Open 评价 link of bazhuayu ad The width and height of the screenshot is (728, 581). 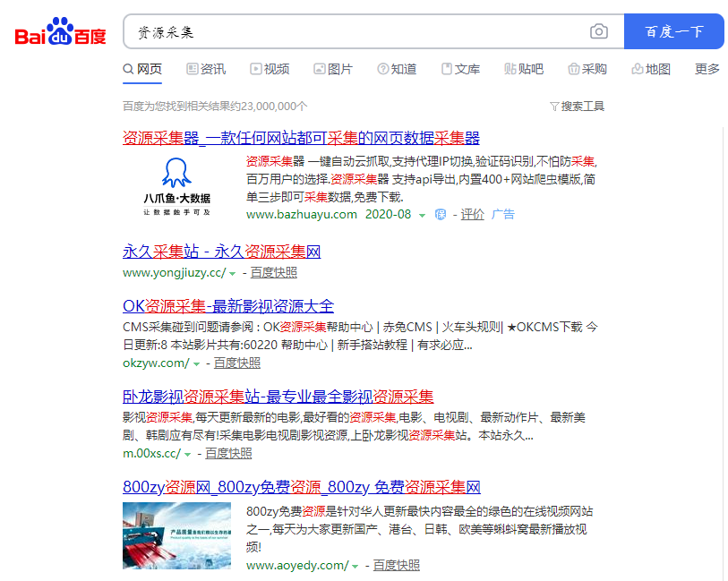click(x=472, y=214)
